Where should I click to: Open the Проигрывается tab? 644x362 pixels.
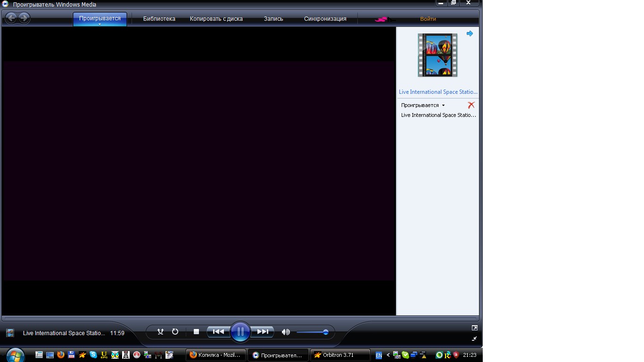point(100,18)
